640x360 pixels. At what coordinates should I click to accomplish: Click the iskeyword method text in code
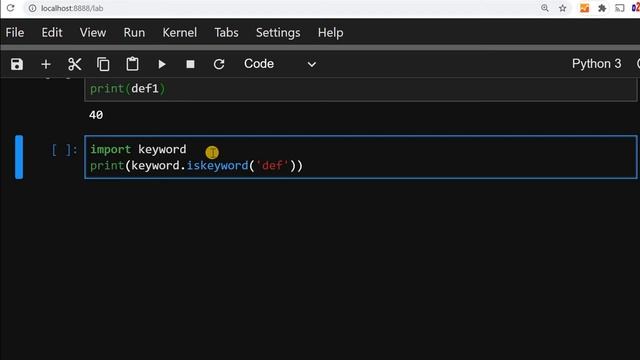pos(217,166)
